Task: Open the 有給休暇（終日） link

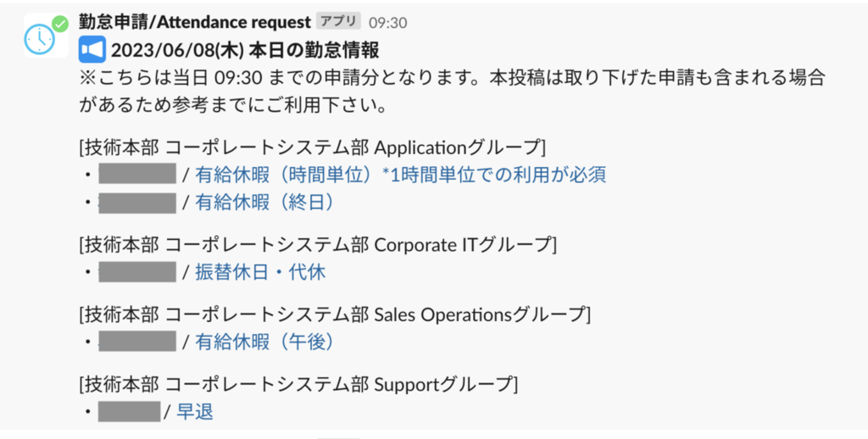Action: [x=264, y=203]
